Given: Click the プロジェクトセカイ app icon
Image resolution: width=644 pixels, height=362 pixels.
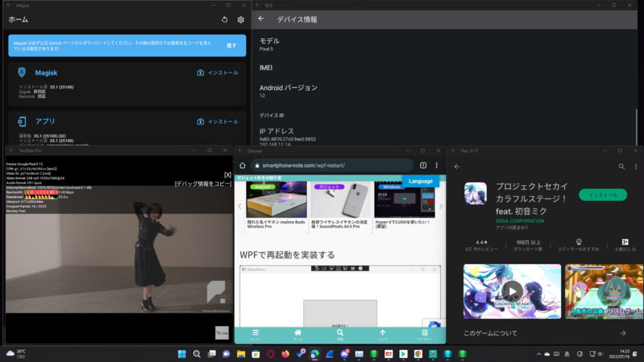Looking at the screenshot, I should point(475,194).
